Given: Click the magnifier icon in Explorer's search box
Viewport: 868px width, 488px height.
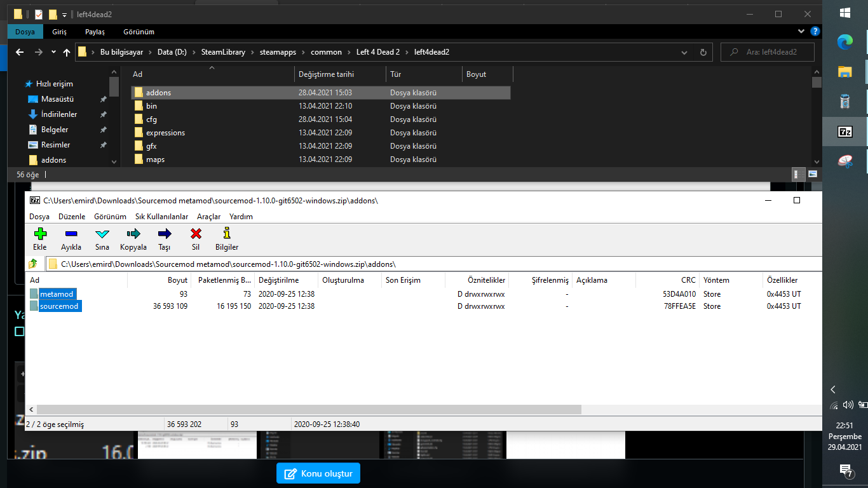Looking at the screenshot, I should (x=734, y=52).
